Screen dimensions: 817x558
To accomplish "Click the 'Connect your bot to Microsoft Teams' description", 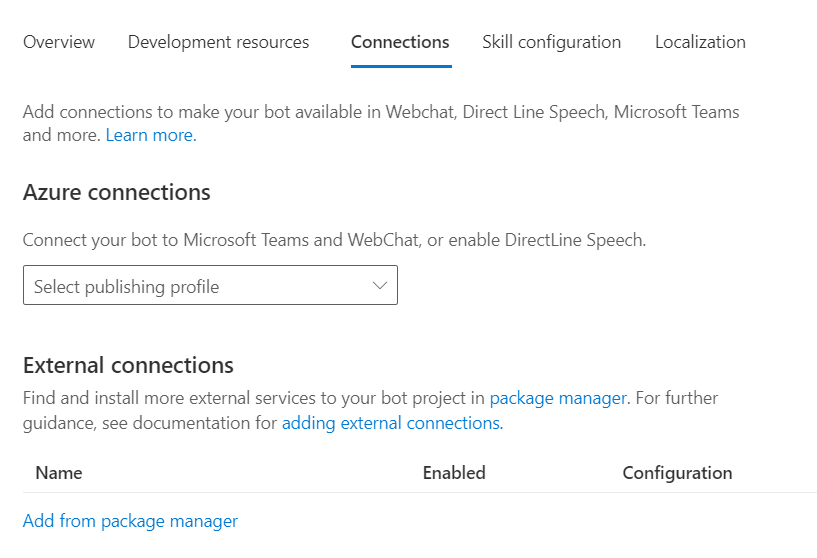I will [334, 240].
